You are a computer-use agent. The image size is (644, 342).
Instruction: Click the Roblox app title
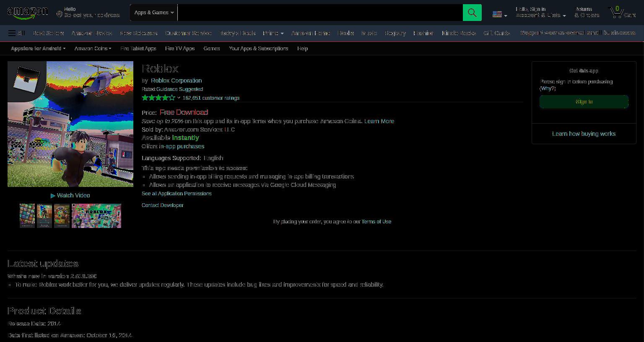pos(160,68)
